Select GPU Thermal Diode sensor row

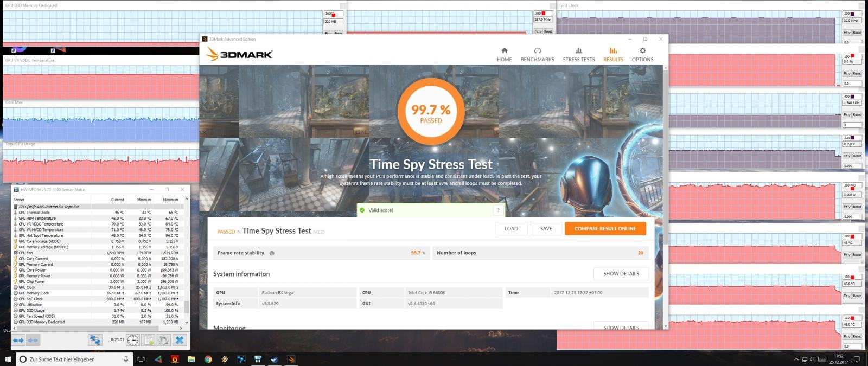coord(98,213)
